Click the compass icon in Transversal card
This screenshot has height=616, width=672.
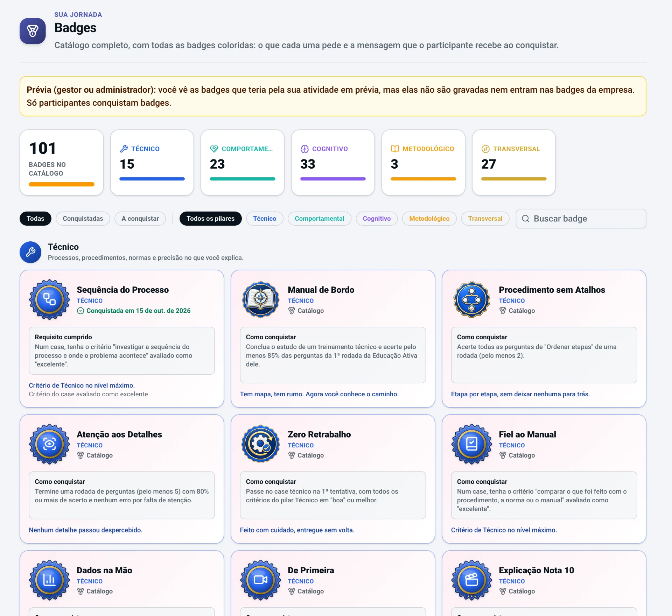coord(485,149)
